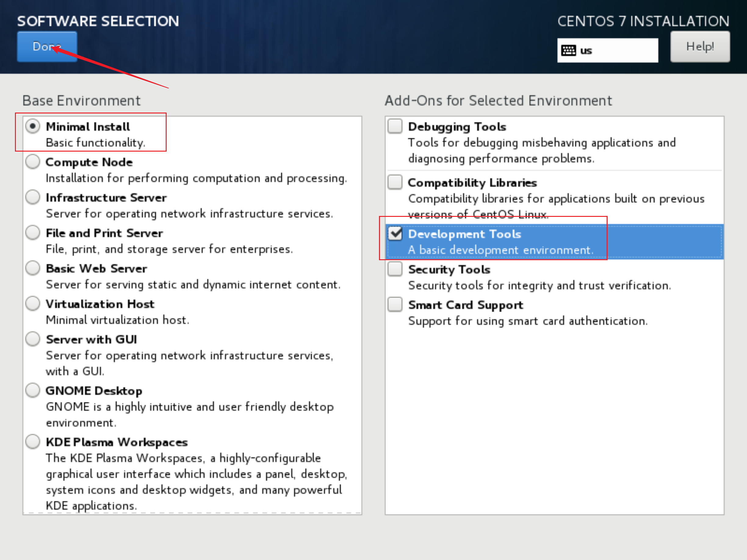This screenshot has width=747, height=560.
Task: Select the KDE Plasma Workspaces radio button
Action: click(x=33, y=442)
